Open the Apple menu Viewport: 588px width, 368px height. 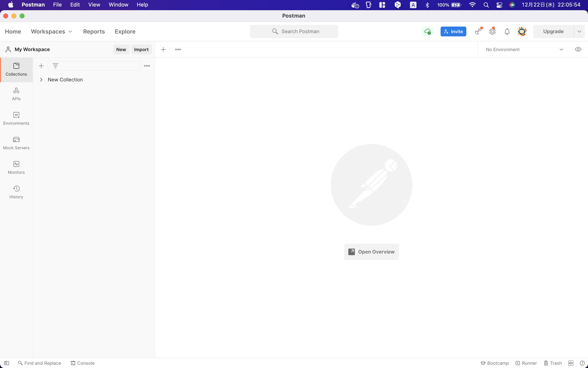pyautogui.click(x=11, y=5)
